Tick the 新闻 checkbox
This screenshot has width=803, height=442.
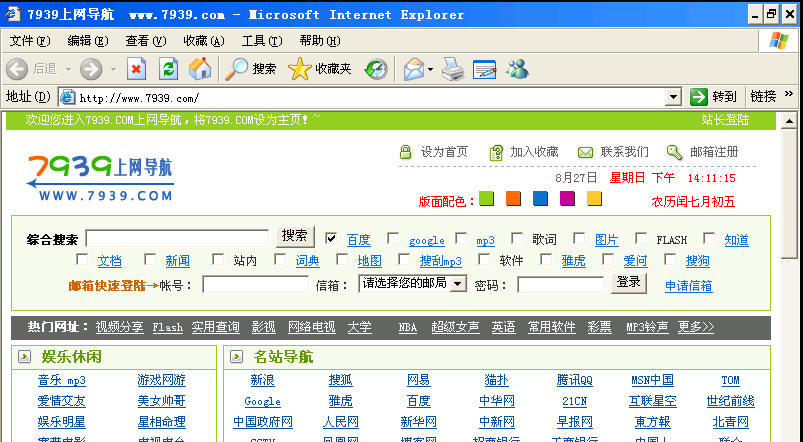(150, 259)
